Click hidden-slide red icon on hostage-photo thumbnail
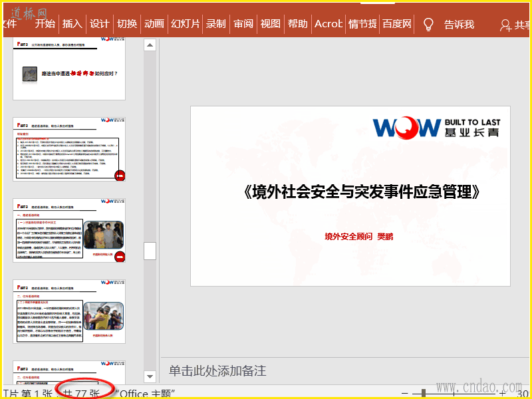 120,257
